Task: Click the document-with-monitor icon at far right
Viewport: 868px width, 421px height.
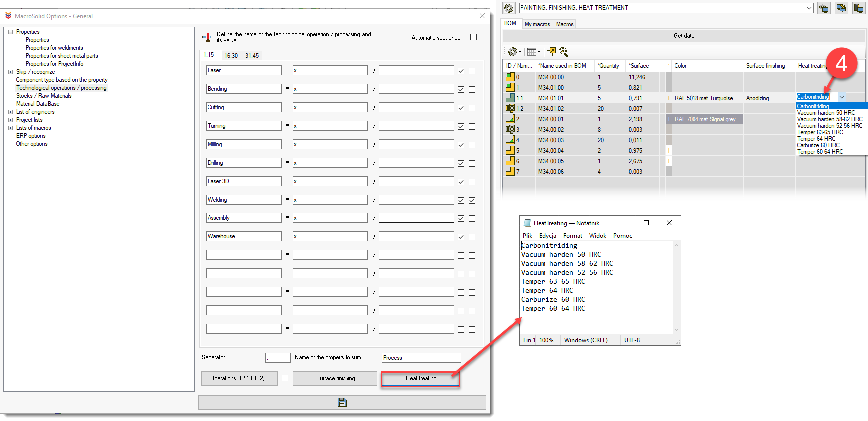Action: pos(859,8)
